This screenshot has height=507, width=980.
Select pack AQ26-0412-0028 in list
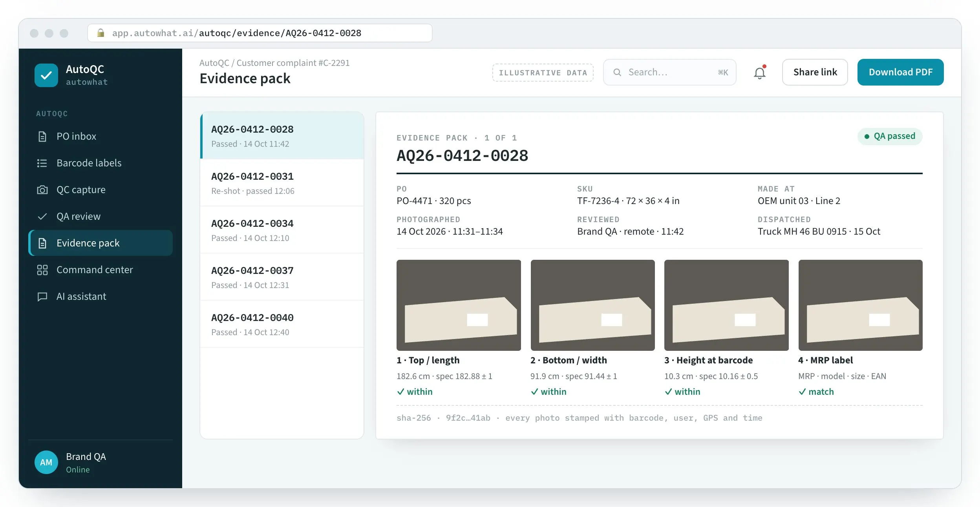point(282,136)
